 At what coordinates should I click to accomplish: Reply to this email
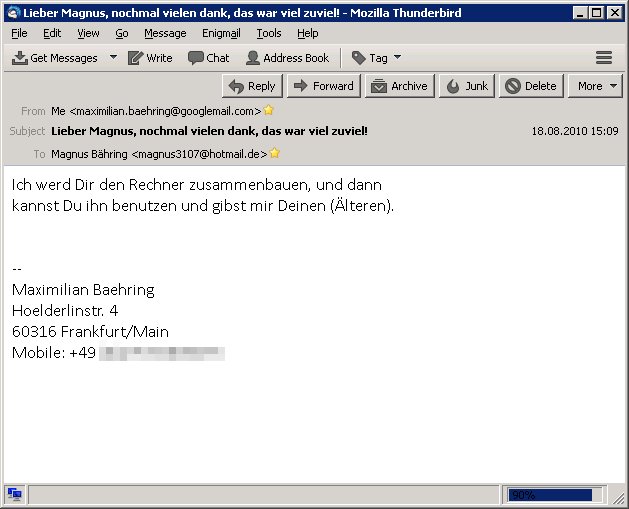point(252,86)
